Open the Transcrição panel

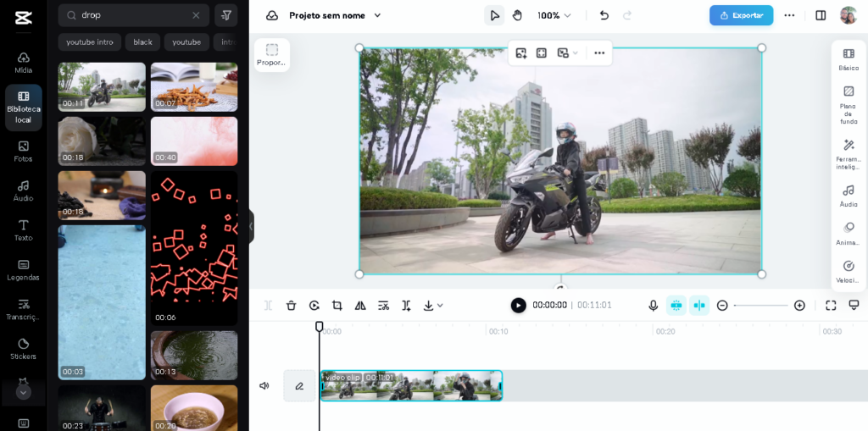[23, 310]
